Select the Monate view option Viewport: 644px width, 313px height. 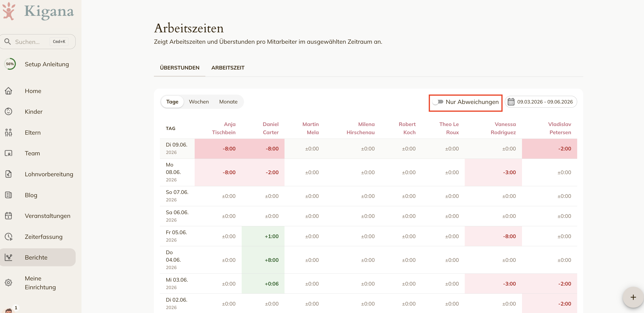point(228,102)
